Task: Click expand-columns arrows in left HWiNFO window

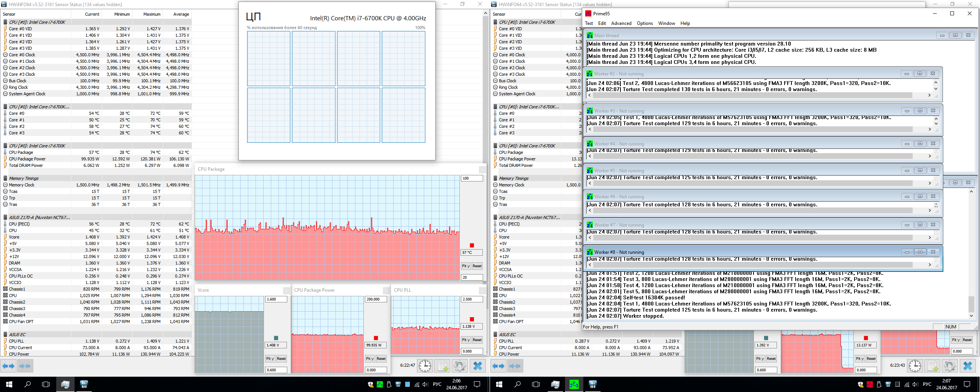Action: pos(9,366)
